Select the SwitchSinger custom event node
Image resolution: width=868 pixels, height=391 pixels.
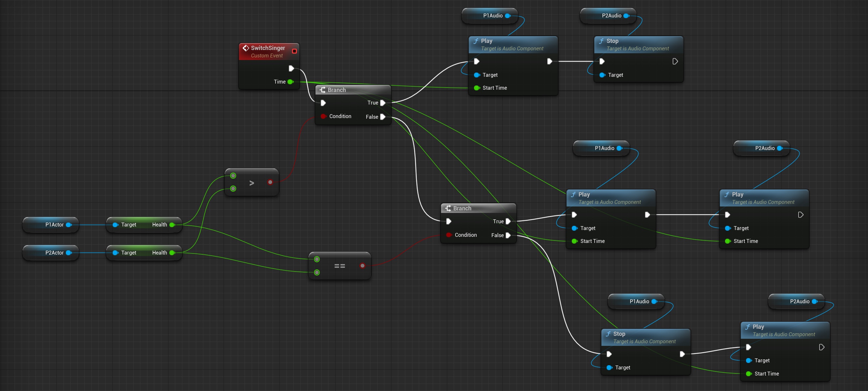tap(268, 48)
